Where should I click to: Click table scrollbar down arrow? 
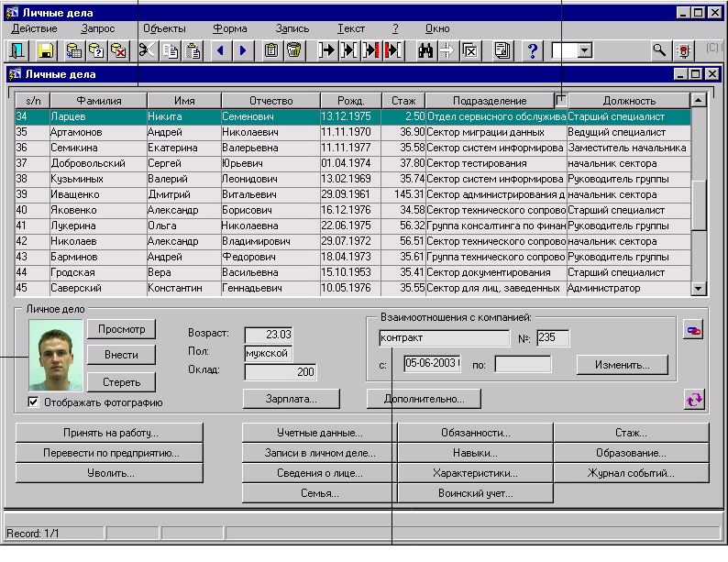click(x=699, y=289)
